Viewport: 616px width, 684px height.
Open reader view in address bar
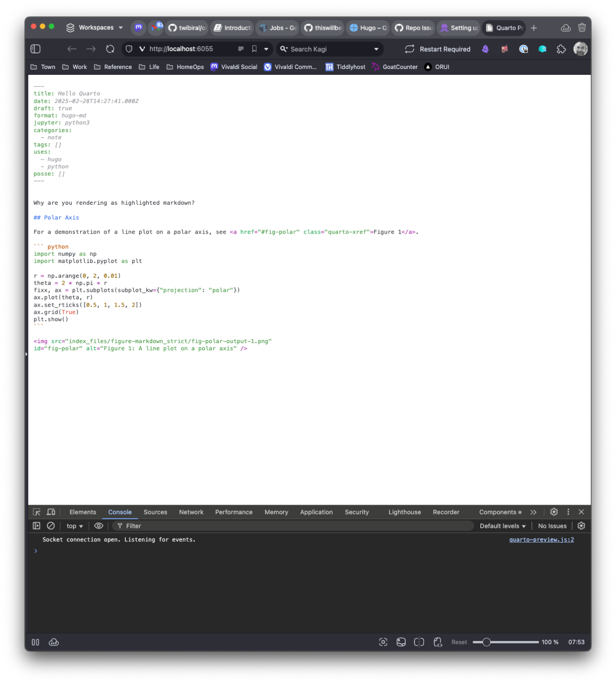[241, 49]
